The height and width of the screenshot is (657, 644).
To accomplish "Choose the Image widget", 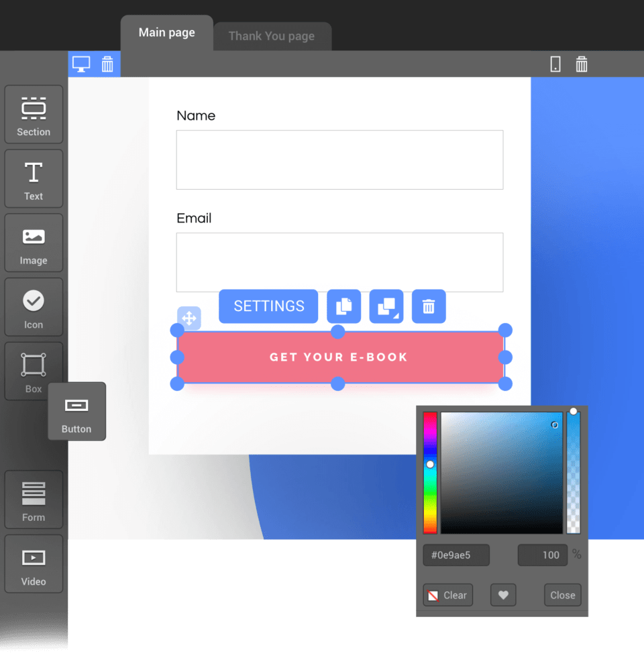I will point(34,243).
